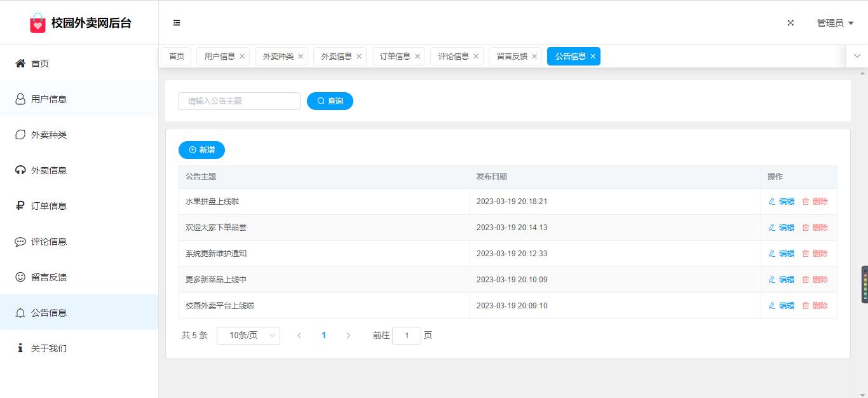
Task: Click the smiley icon beside 留言反馈
Action: pos(20,277)
